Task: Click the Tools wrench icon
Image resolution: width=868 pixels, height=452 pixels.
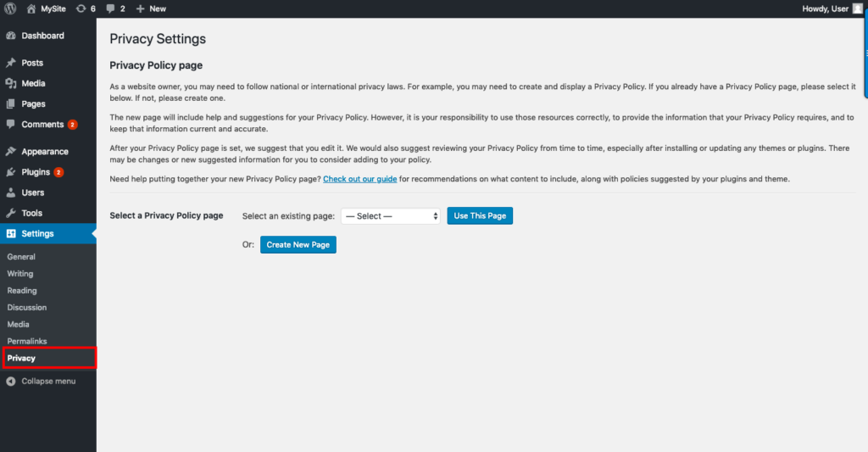Action: (11, 213)
